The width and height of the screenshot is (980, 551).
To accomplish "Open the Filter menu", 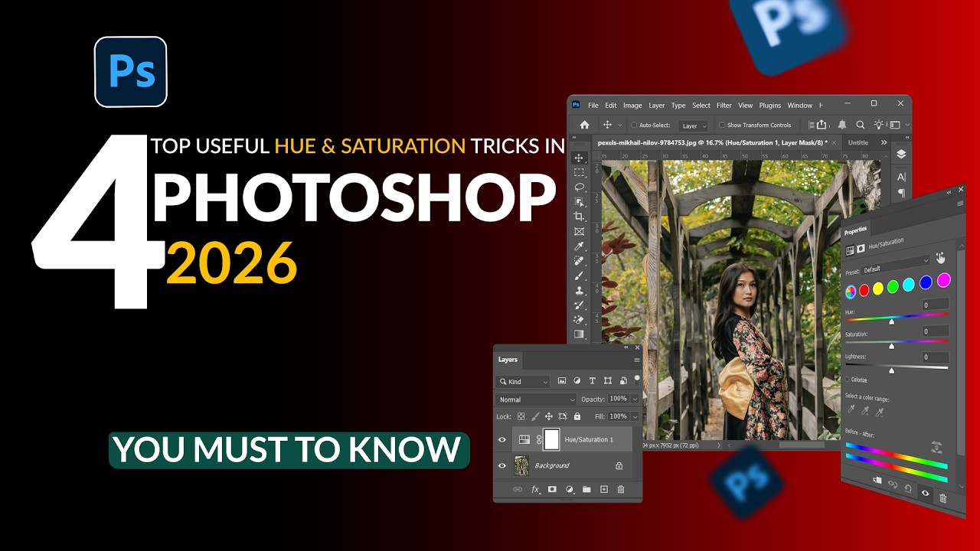I will 724,106.
